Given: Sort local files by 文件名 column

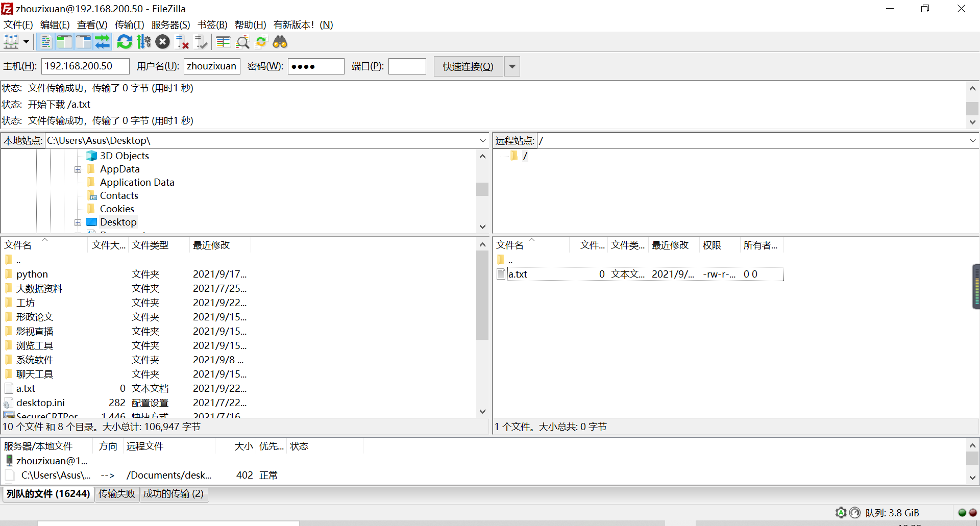Looking at the screenshot, I should [x=45, y=245].
